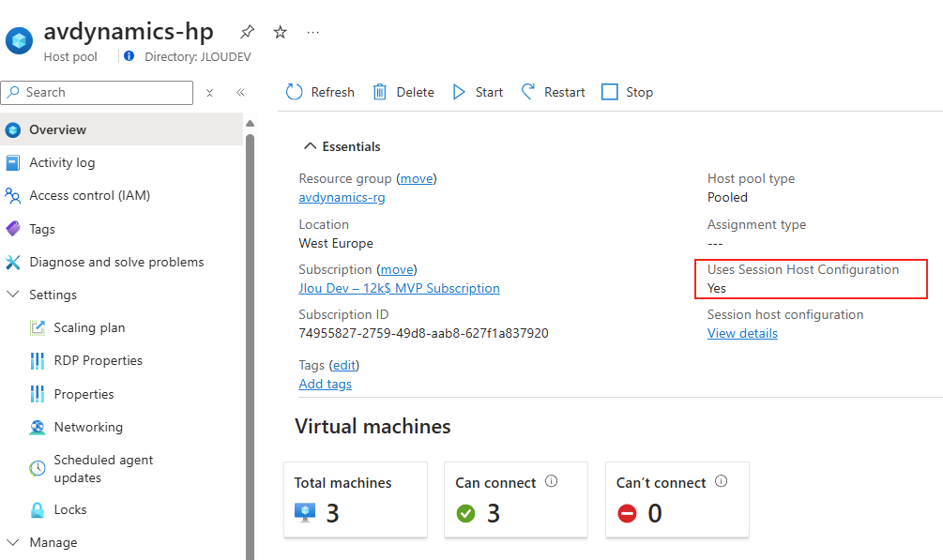Click the Can connect info icon
This screenshot has width=943, height=560.
click(552, 481)
